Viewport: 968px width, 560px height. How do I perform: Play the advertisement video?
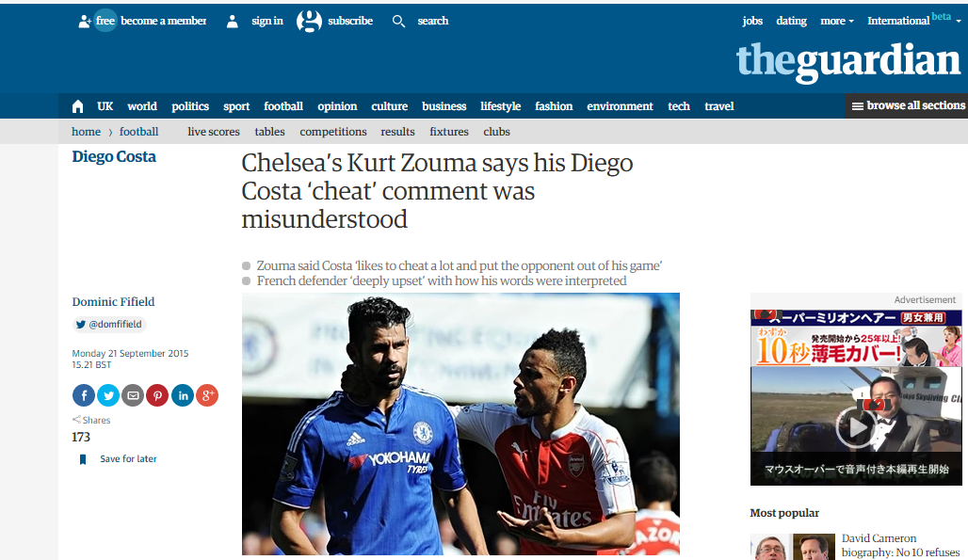pyautogui.click(x=856, y=426)
